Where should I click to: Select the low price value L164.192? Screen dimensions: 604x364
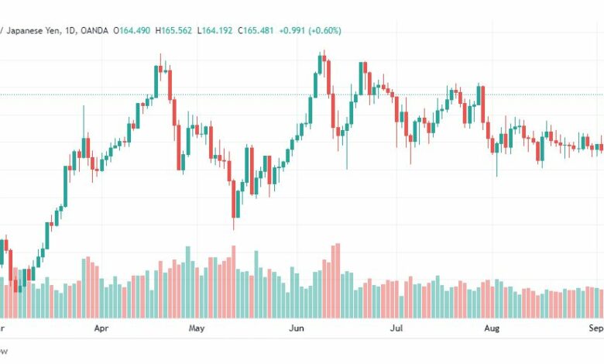tap(215, 30)
